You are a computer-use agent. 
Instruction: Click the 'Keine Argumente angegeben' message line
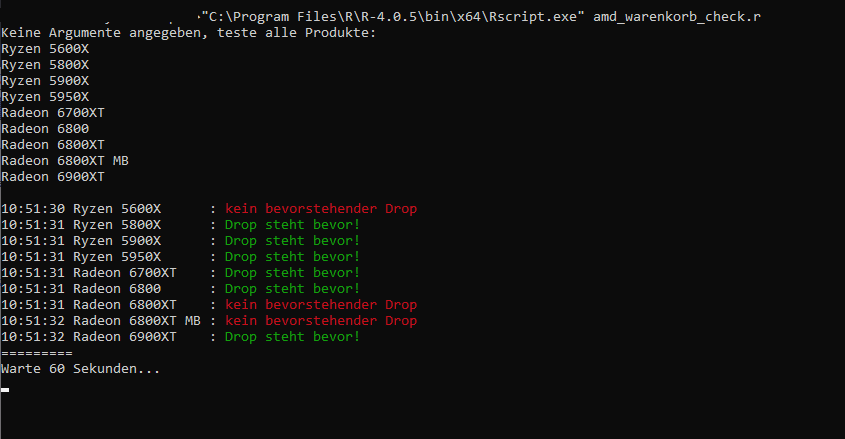pos(189,33)
